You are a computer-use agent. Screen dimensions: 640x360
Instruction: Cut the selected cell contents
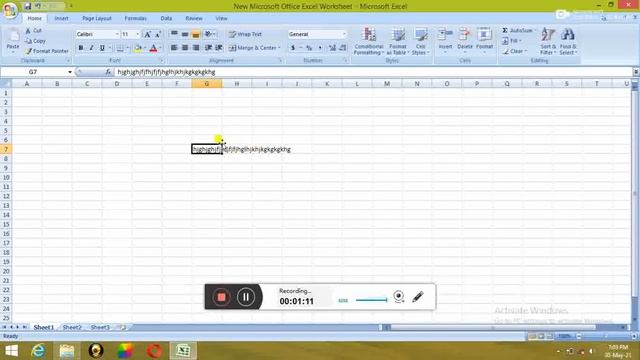[33, 31]
